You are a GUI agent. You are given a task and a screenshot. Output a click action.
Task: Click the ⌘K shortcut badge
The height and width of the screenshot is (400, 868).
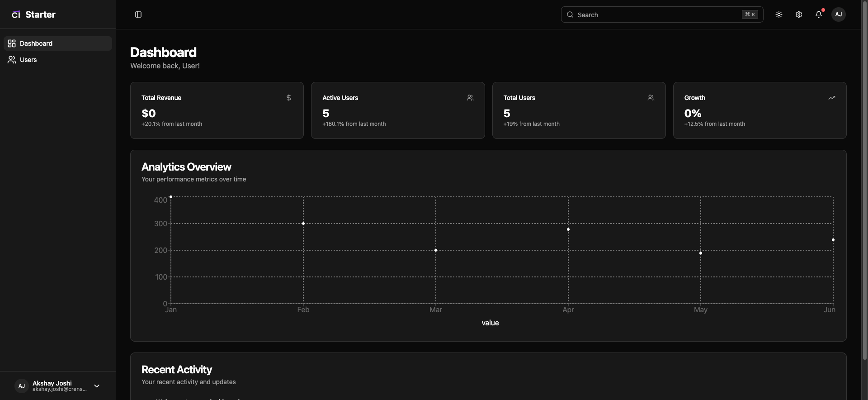tap(750, 14)
